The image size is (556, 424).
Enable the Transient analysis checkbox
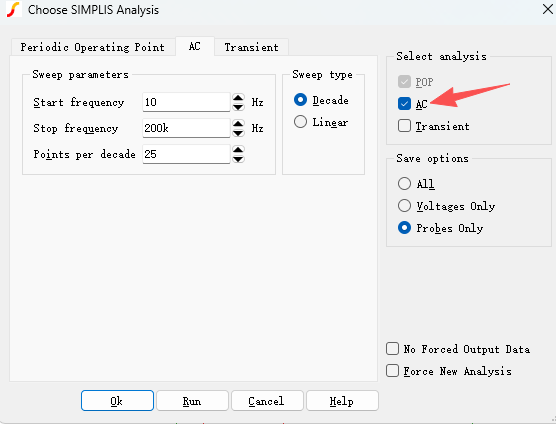[x=404, y=126]
